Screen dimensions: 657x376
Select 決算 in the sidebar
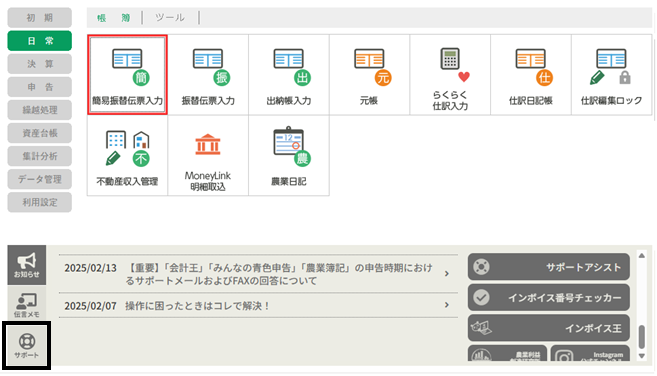pos(40,64)
